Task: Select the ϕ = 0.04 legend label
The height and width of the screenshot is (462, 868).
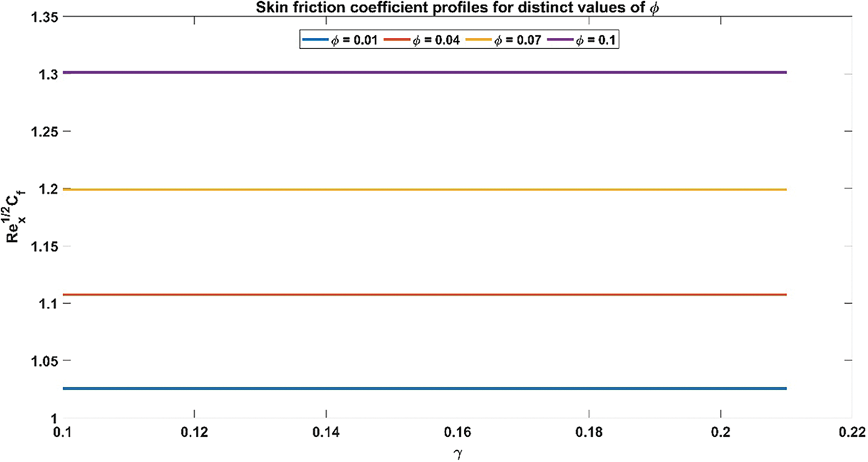Action: pos(436,40)
